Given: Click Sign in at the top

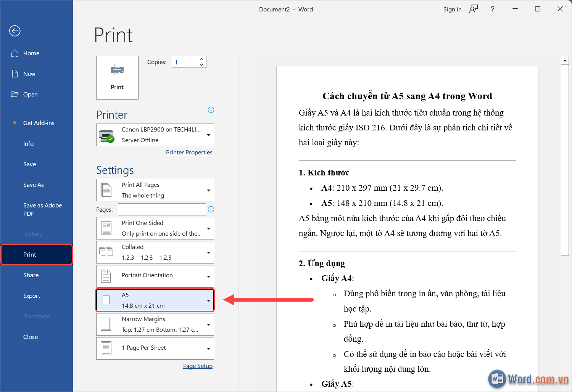Looking at the screenshot, I should [x=452, y=9].
